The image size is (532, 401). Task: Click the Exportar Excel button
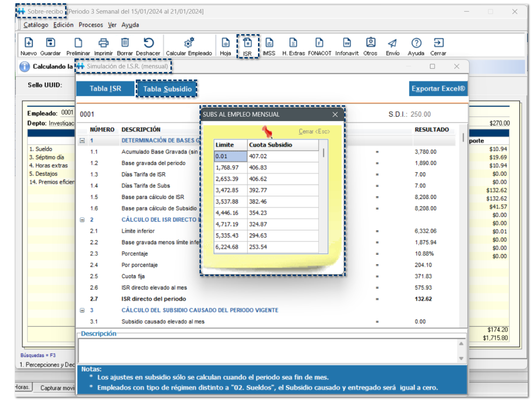(438, 88)
